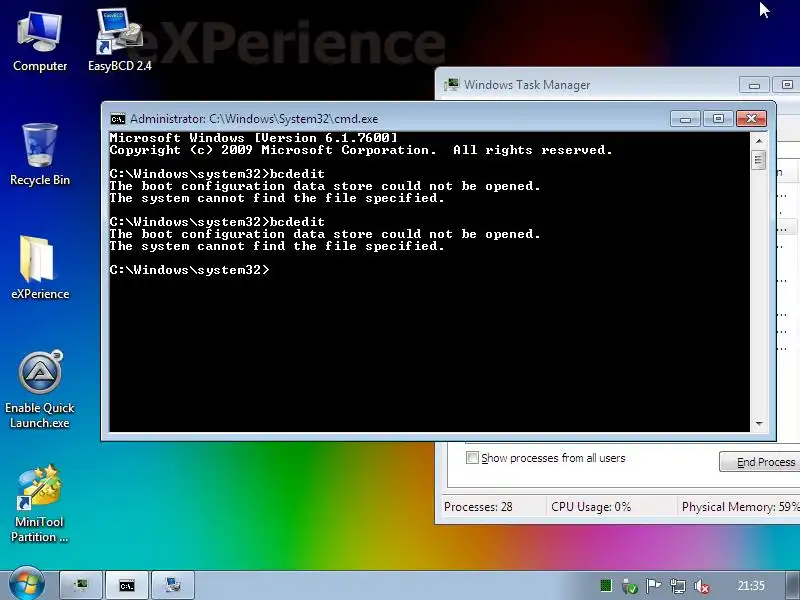
Task: Close the cmd.exe window
Action: (x=751, y=118)
